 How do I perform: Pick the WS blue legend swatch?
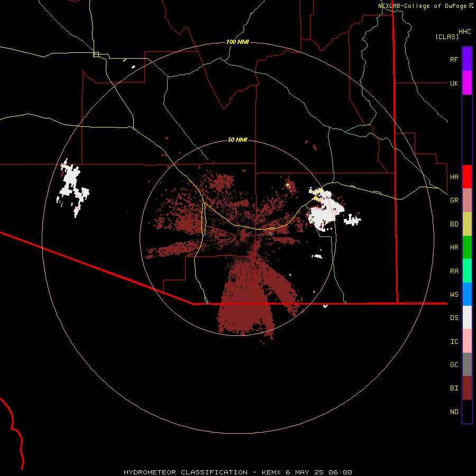click(x=467, y=294)
